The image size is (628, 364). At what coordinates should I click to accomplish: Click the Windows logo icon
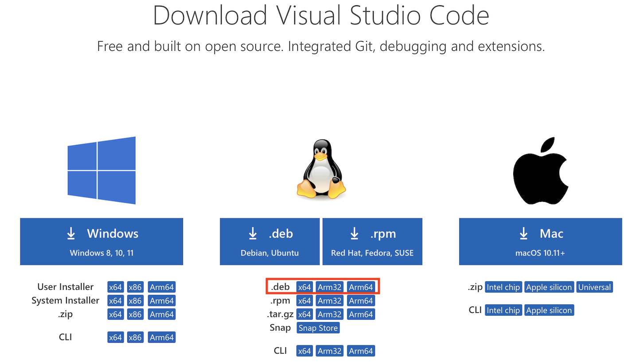tap(101, 170)
